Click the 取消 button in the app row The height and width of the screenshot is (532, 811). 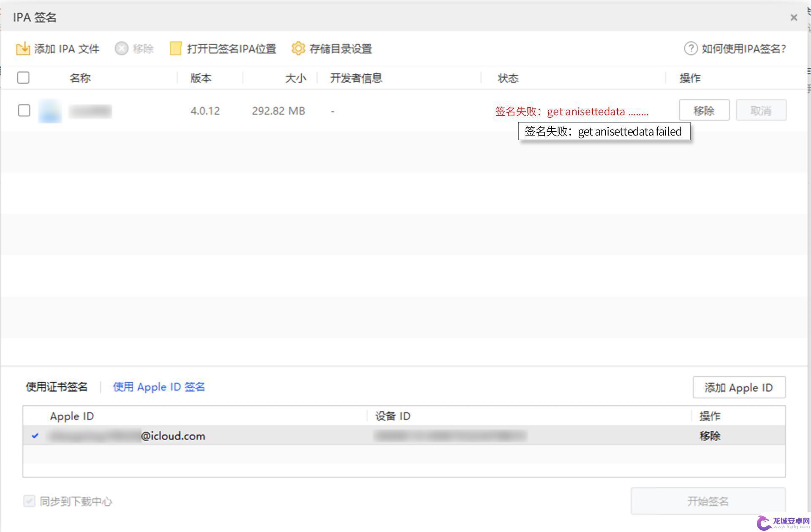tap(761, 110)
